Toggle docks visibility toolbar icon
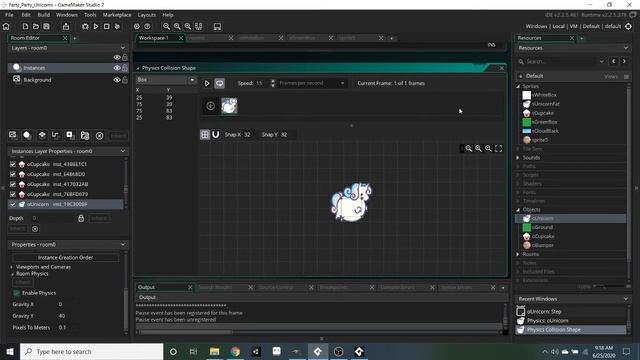 coord(217,27)
